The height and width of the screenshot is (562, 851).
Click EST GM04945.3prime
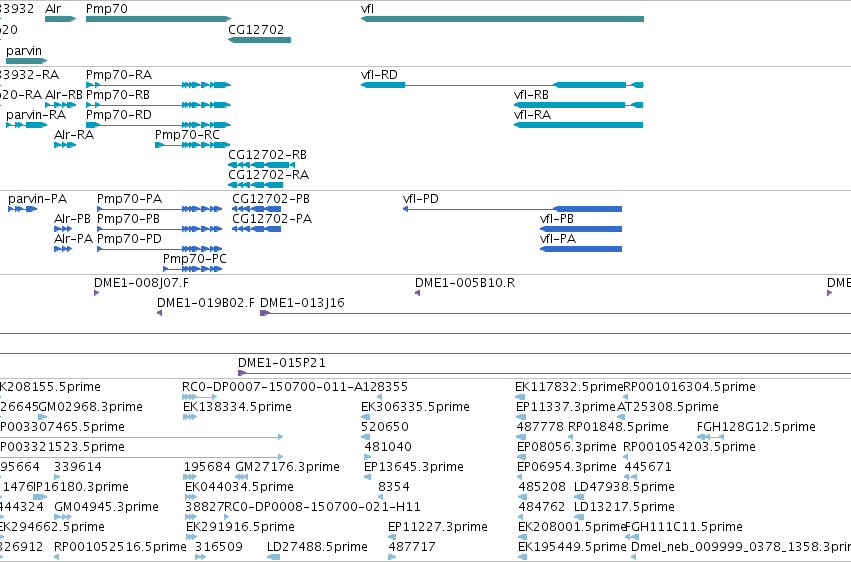(x=106, y=507)
